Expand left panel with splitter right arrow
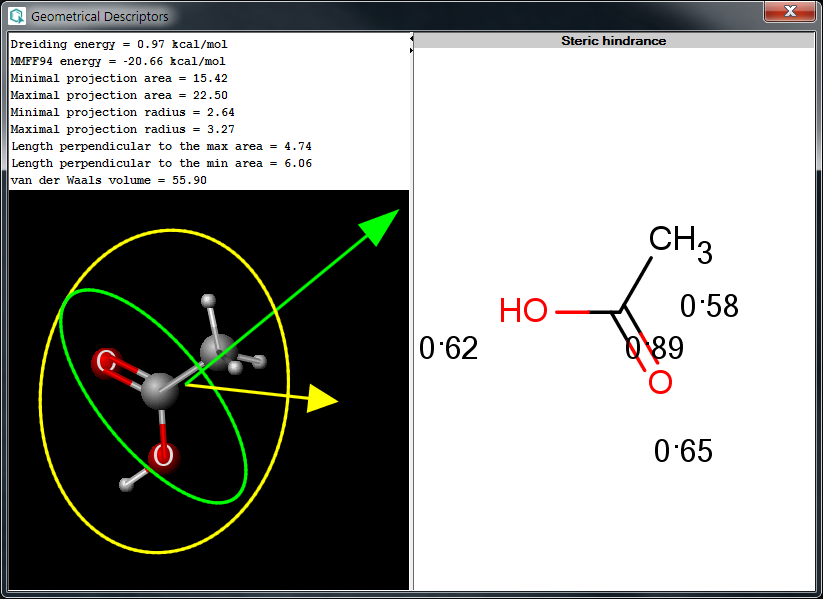The image size is (823, 599). (x=411, y=48)
